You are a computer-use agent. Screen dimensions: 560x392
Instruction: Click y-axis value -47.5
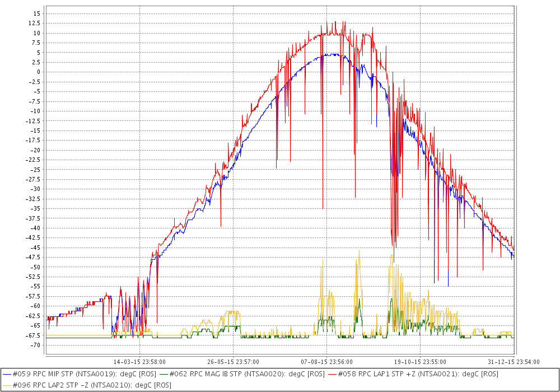pos(33,258)
